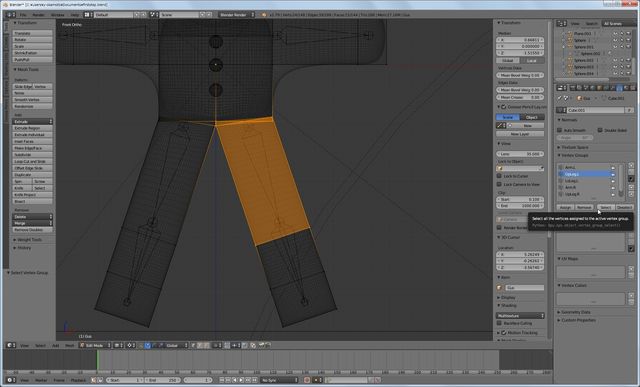Open the Blender Render engine dropdown
This screenshot has height=387, width=640.
[x=236, y=15]
